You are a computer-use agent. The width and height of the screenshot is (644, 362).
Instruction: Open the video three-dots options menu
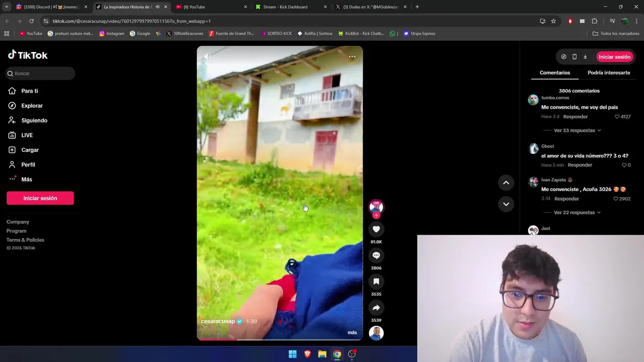352,57
